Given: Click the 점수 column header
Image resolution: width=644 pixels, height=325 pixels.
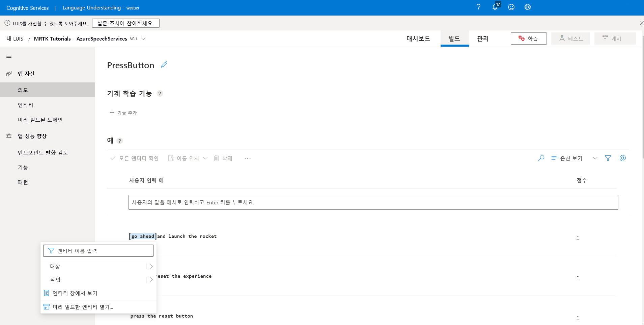Looking at the screenshot, I should [582, 180].
